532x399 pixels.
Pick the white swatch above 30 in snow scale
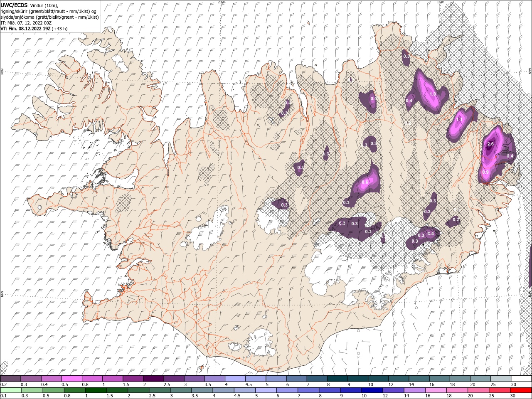click(521, 379)
